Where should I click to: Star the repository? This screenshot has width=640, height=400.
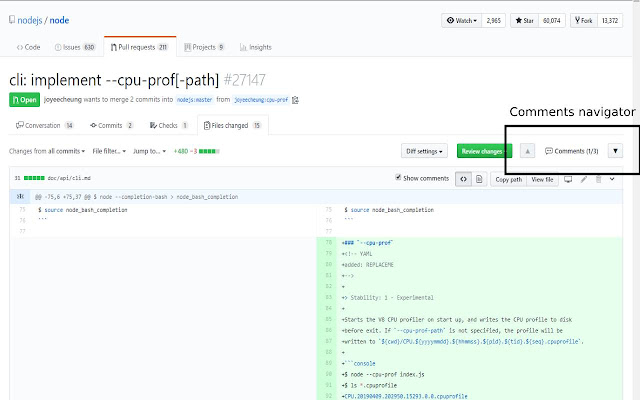[524, 20]
